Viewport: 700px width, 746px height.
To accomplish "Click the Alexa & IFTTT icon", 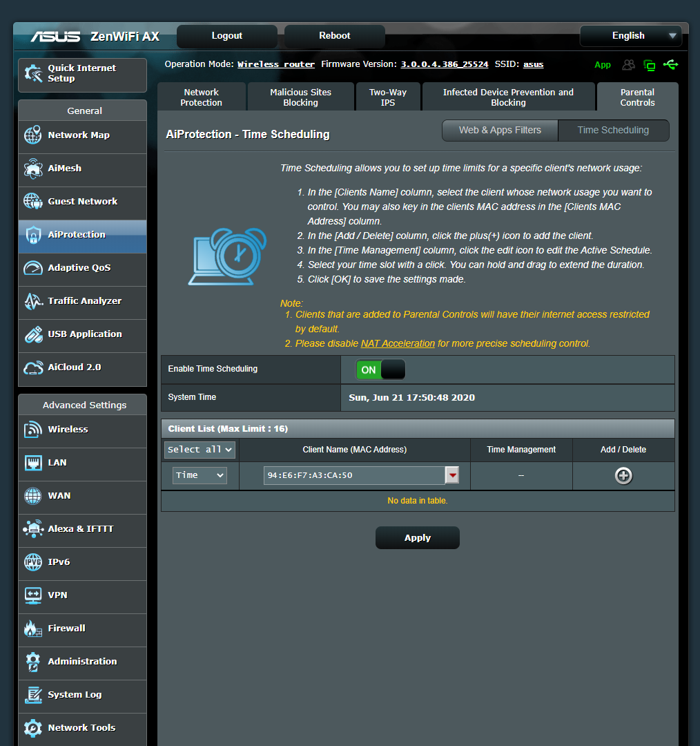I will pyautogui.click(x=33, y=529).
